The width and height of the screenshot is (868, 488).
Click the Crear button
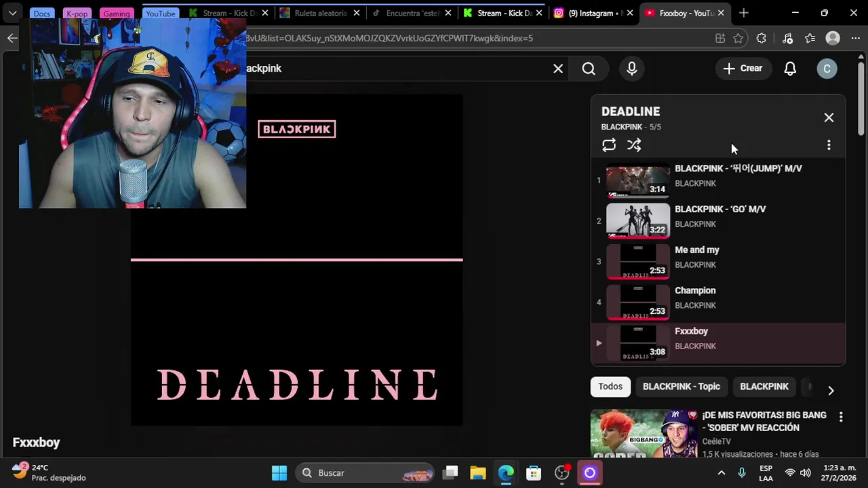[743, 68]
